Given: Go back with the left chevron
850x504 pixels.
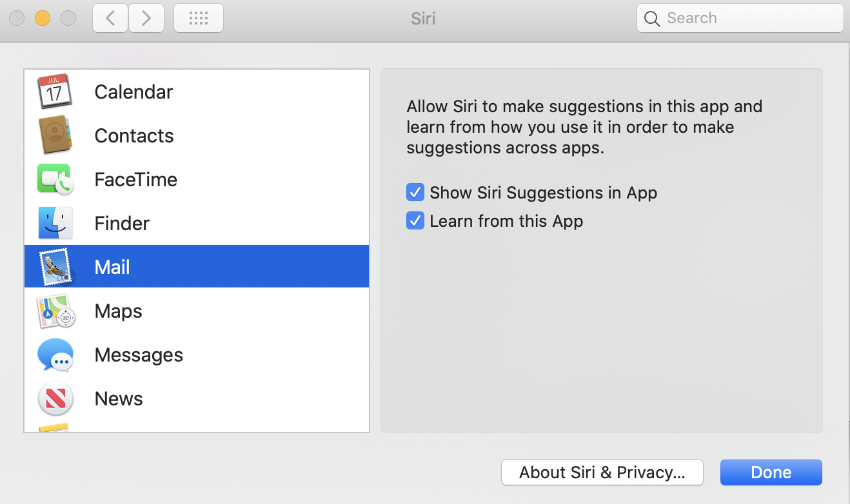Looking at the screenshot, I should pos(110,18).
